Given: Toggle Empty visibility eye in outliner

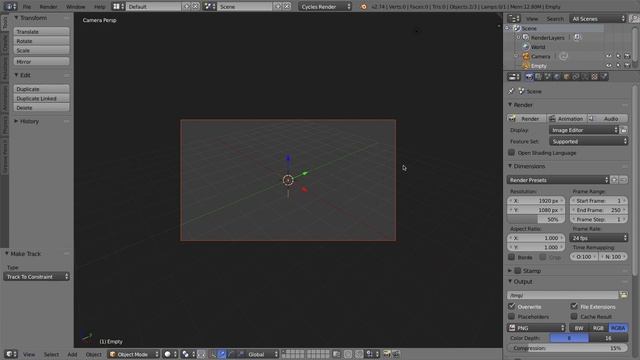Looking at the screenshot, I should [x=609, y=66].
